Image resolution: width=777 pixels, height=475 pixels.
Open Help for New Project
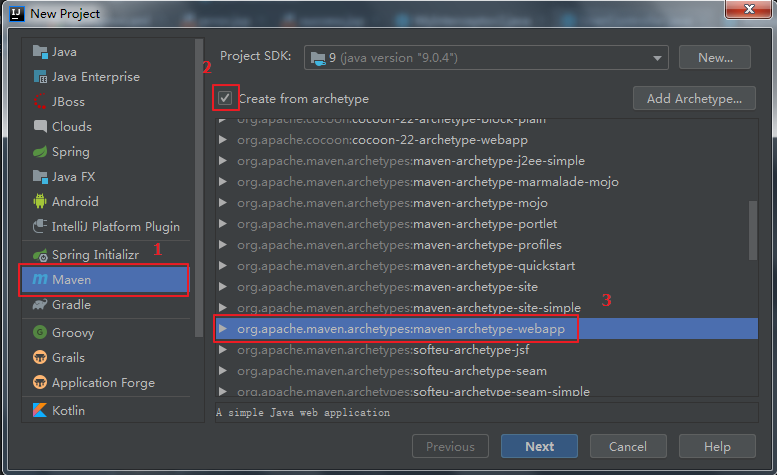click(x=717, y=446)
